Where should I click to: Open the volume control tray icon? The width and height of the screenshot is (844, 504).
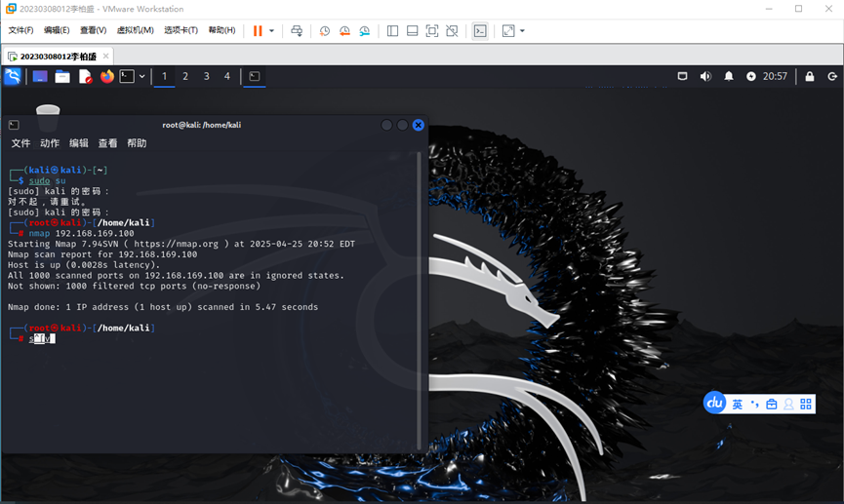pos(705,76)
